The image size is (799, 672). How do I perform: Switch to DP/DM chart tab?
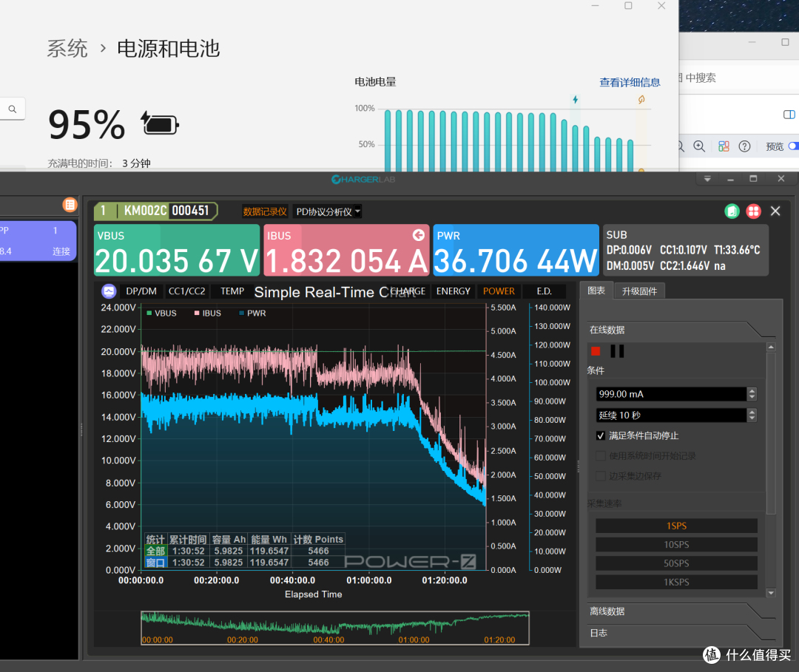click(x=141, y=291)
